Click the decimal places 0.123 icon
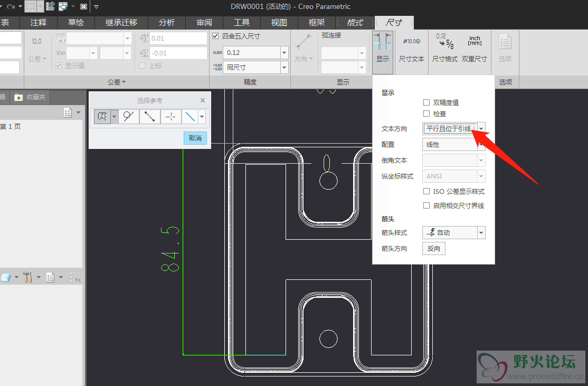588x386 pixels. (x=217, y=52)
